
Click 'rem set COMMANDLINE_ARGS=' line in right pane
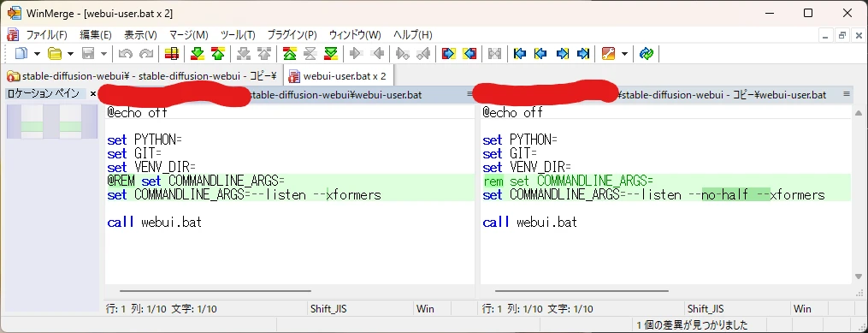click(x=568, y=181)
